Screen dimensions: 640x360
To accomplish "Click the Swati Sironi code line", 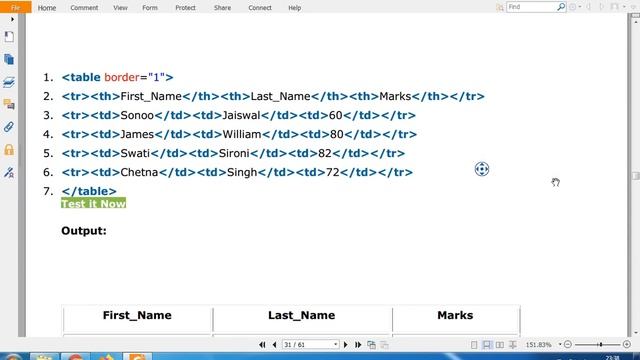I will 233,153.
